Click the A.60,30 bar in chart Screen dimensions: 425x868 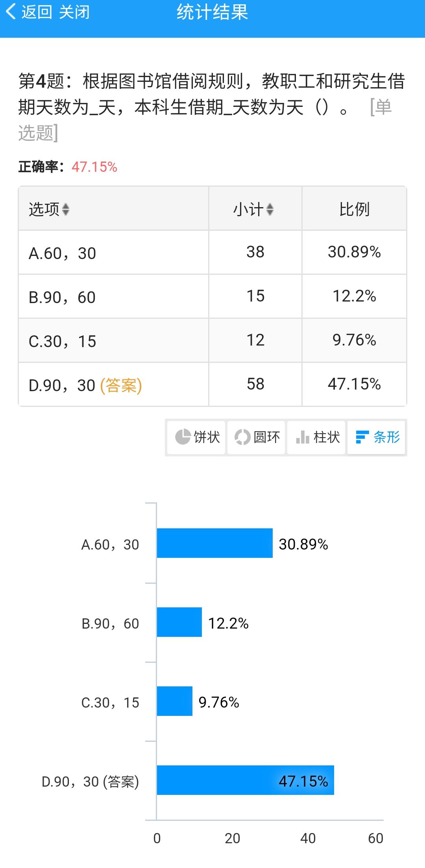[214, 543]
